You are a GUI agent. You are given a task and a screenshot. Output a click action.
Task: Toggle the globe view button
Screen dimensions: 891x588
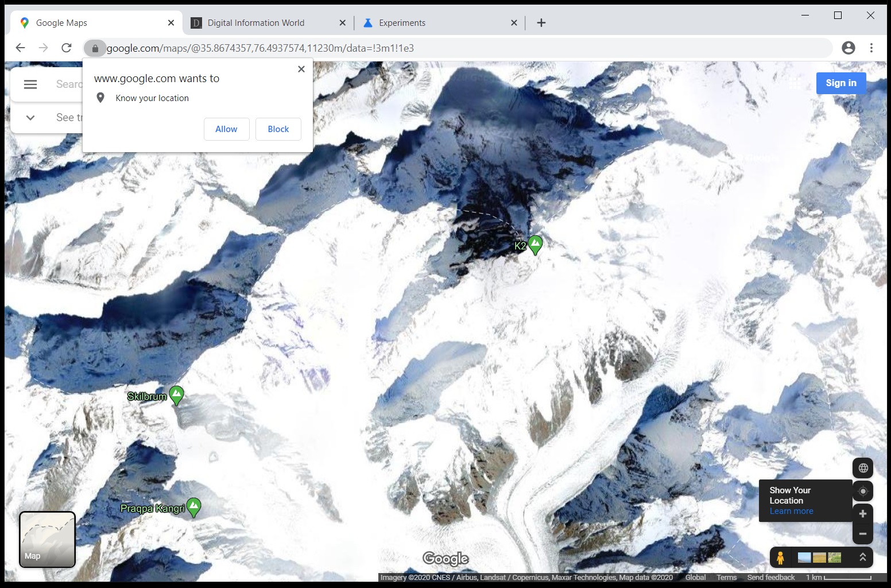pyautogui.click(x=863, y=468)
